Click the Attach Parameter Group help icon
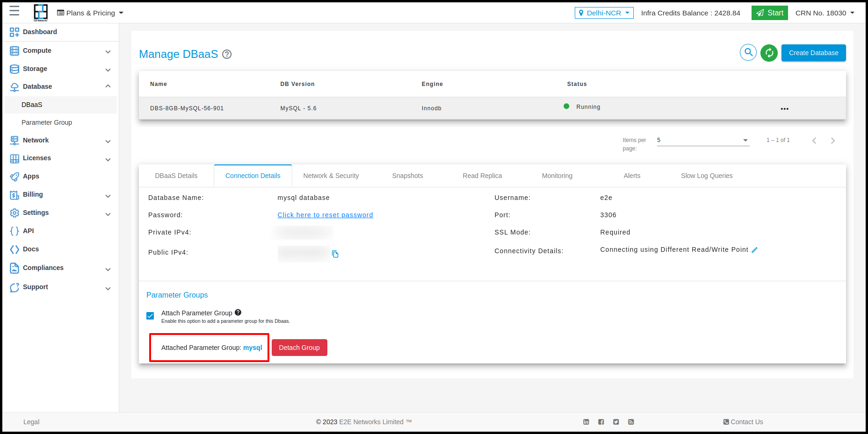The image size is (868, 434). pos(238,313)
